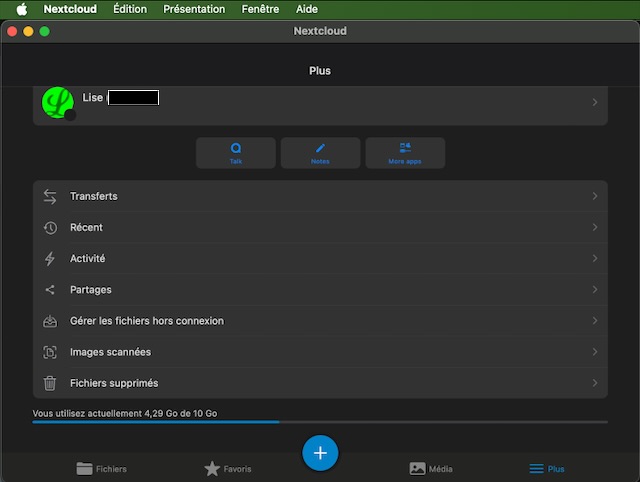Open the Édition menu
640x482 pixels.
129,9
